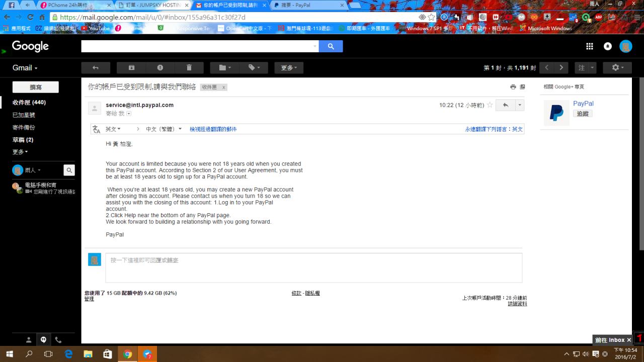Open Google account avatar menu
This screenshot has width=644, height=362.
point(626,46)
